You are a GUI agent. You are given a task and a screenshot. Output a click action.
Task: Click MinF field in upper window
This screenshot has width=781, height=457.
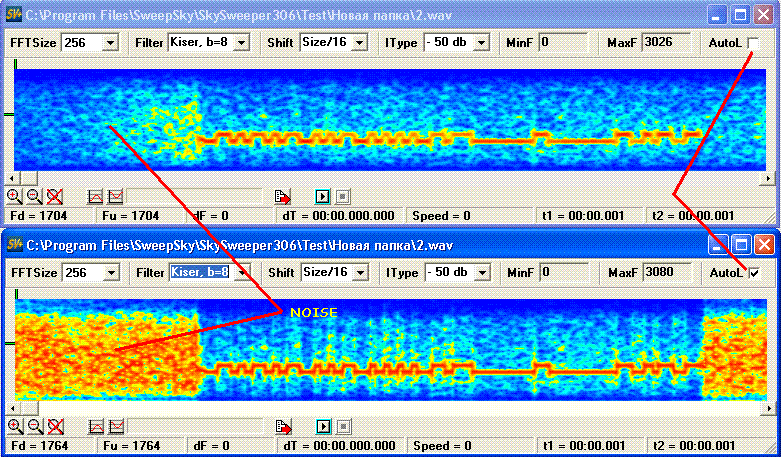[x=562, y=43]
